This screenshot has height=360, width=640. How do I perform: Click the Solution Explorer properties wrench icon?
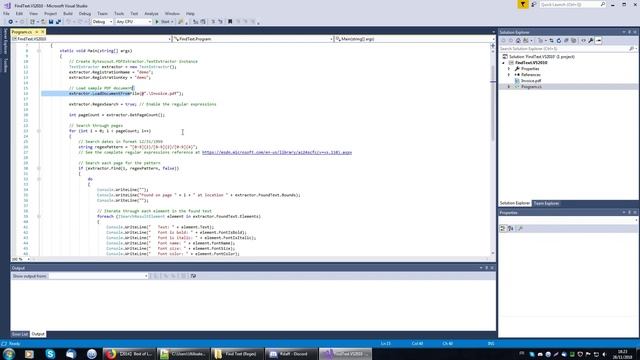point(591,40)
